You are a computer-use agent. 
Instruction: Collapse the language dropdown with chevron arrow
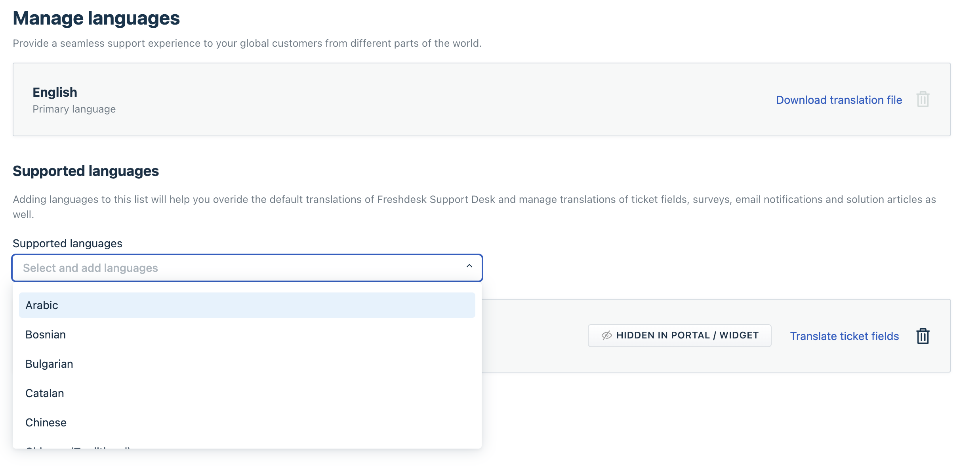pos(469,266)
